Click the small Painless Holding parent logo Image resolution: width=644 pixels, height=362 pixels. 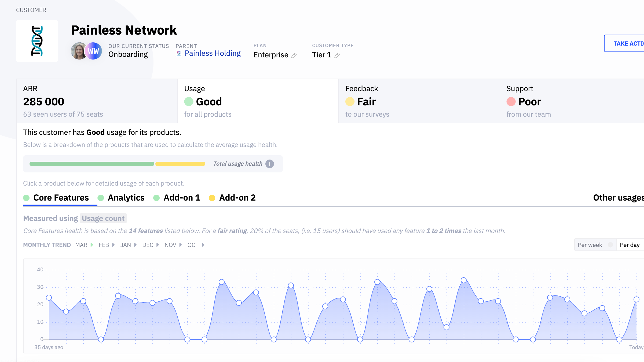pos(179,53)
